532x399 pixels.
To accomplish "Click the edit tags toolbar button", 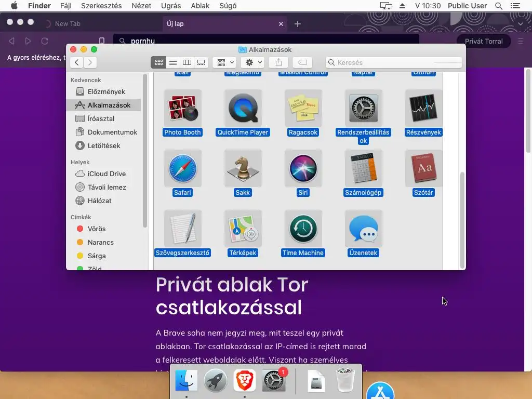I will 302,62.
